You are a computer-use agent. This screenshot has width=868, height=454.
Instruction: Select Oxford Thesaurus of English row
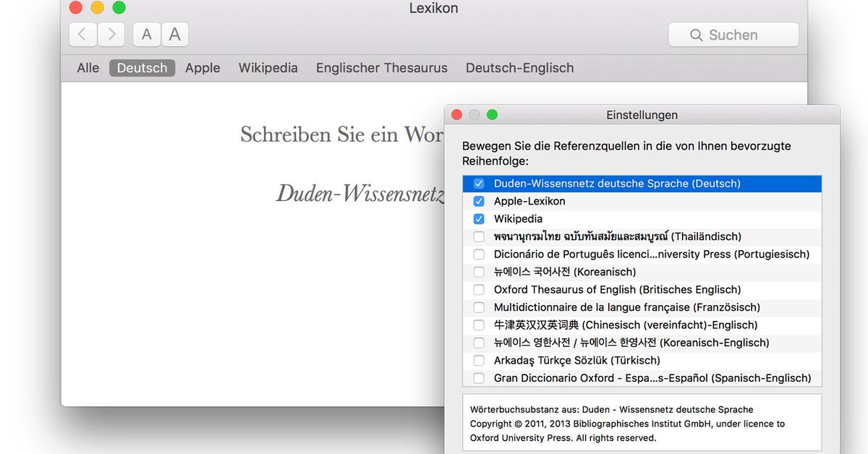click(642, 290)
